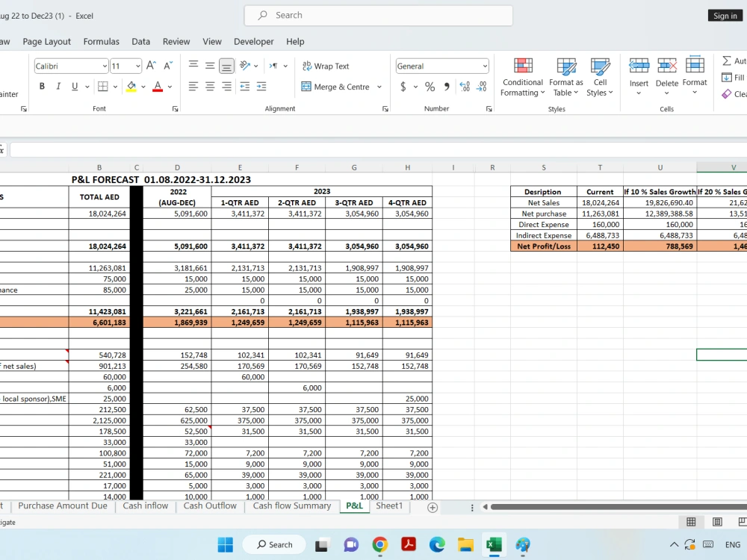Toggle Bold formatting

pos(42,87)
